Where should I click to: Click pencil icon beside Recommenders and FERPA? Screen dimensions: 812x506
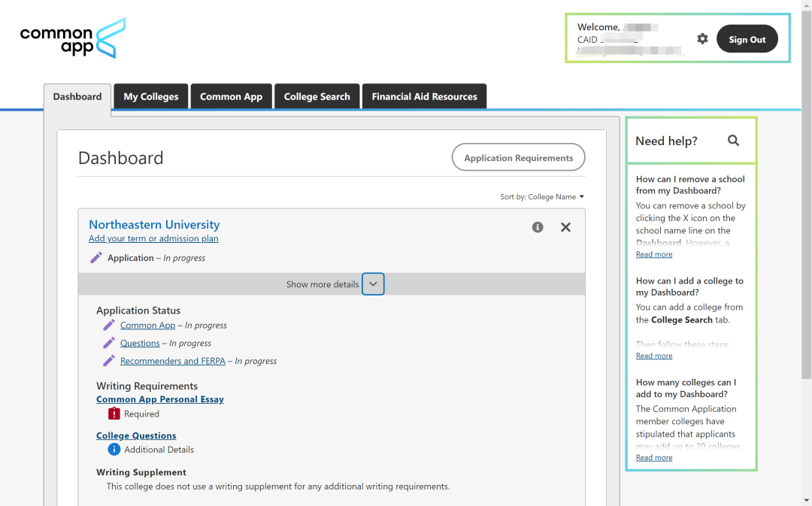pyautogui.click(x=109, y=361)
